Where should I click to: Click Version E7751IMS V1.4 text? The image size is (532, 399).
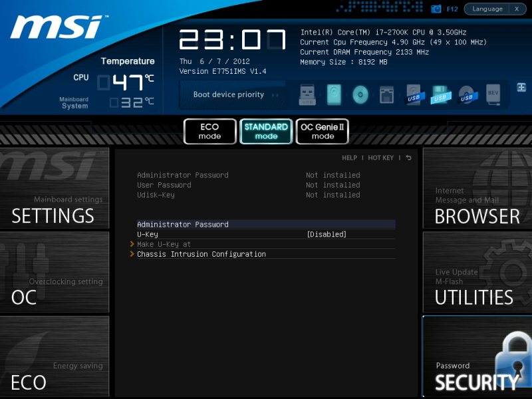pyautogui.click(x=223, y=71)
